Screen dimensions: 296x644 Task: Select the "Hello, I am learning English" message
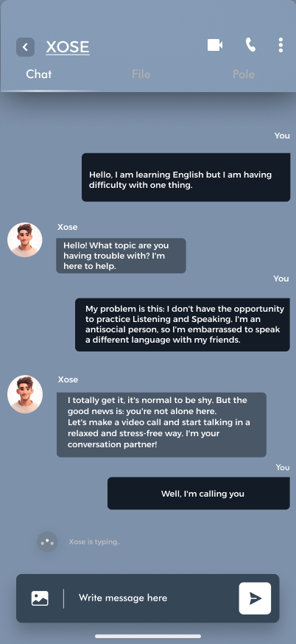coord(186,178)
